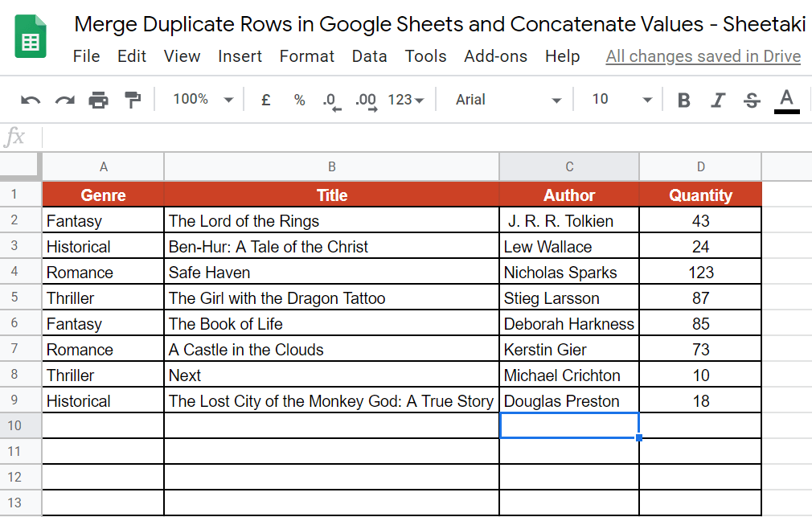This screenshot has height=517, width=812.
Task: Click the document title to rename
Action: point(440,24)
